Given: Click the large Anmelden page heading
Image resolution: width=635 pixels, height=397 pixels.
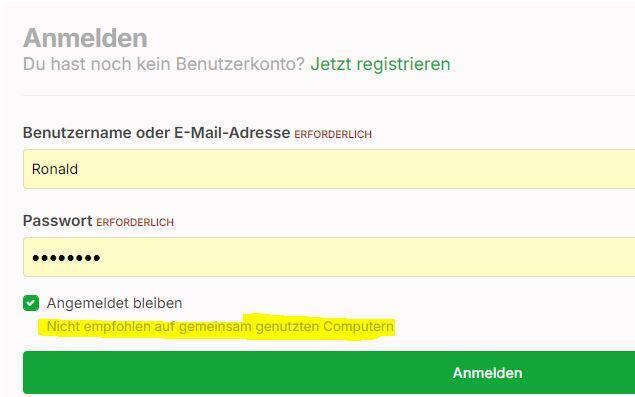Looking at the screenshot, I should (85, 38).
